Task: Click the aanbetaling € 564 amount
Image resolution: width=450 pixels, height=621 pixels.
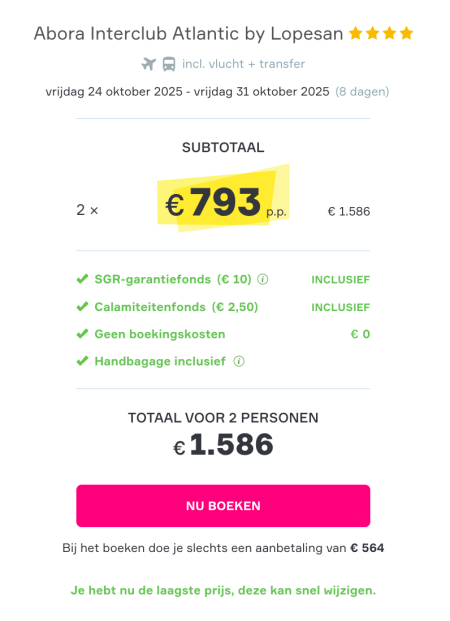Action: (367, 548)
